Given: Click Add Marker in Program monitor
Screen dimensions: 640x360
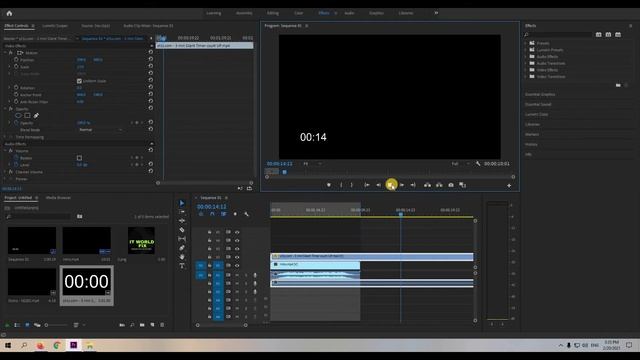Looking at the screenshot, I should click(x=329, y=185).
